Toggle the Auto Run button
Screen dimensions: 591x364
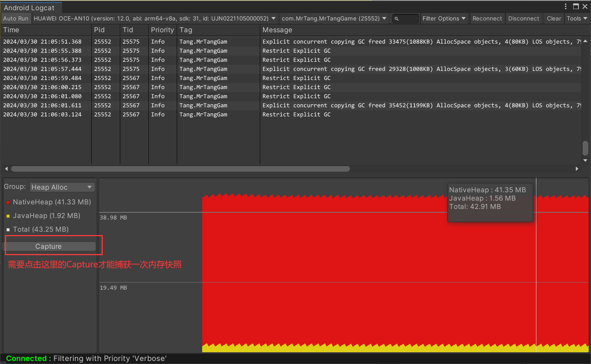[x=16, y=19]
